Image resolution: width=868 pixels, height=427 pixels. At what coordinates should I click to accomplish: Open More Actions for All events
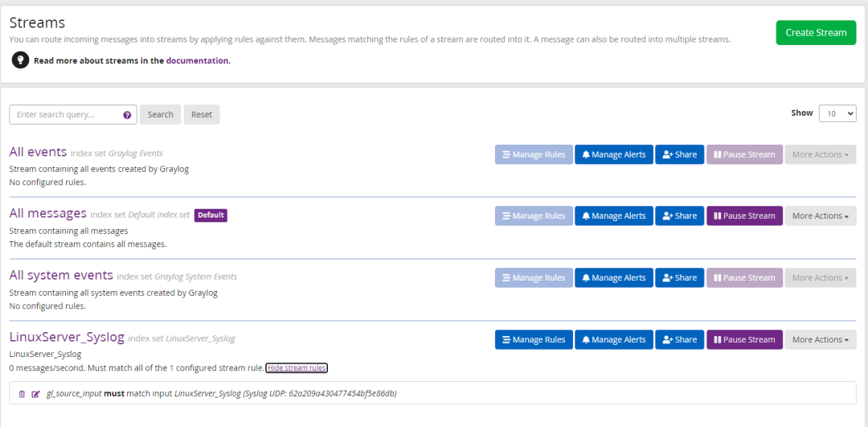pos(821,154)
